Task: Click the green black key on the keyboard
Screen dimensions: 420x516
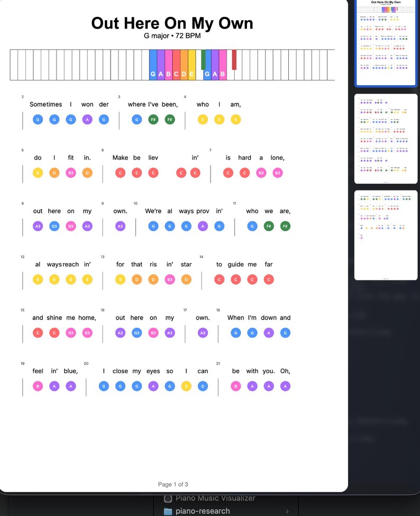Action: (203, 60)
